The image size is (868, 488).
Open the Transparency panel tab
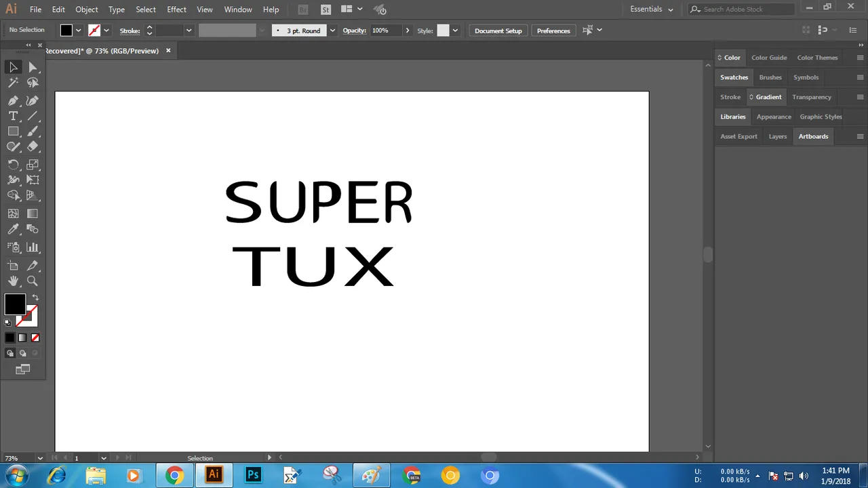(811, 97)
